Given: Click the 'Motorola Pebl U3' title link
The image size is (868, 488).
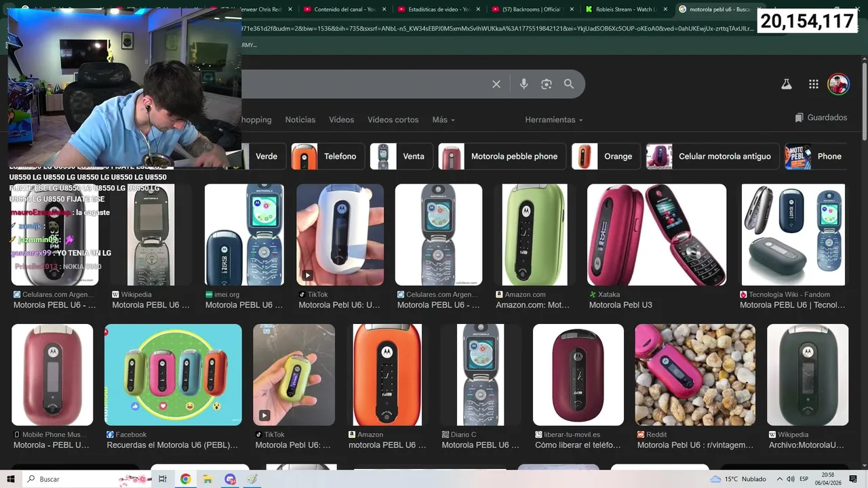Looking at the screenshot, I should click(x=620, y=305).
